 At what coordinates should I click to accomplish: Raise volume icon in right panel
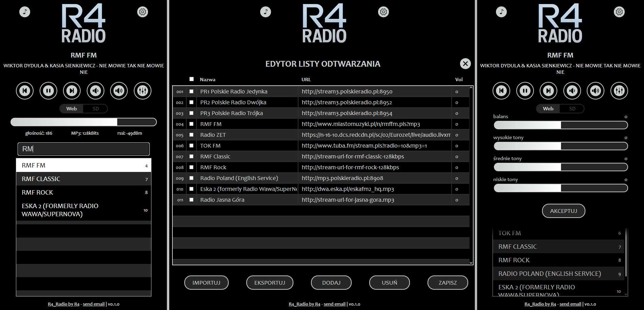pos(596,91)
